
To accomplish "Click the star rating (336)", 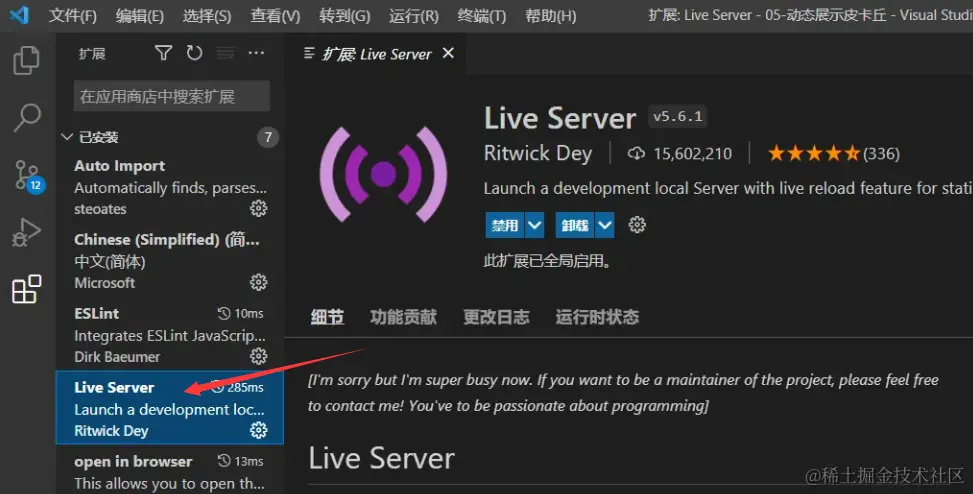I will click(x=833, y=153).
